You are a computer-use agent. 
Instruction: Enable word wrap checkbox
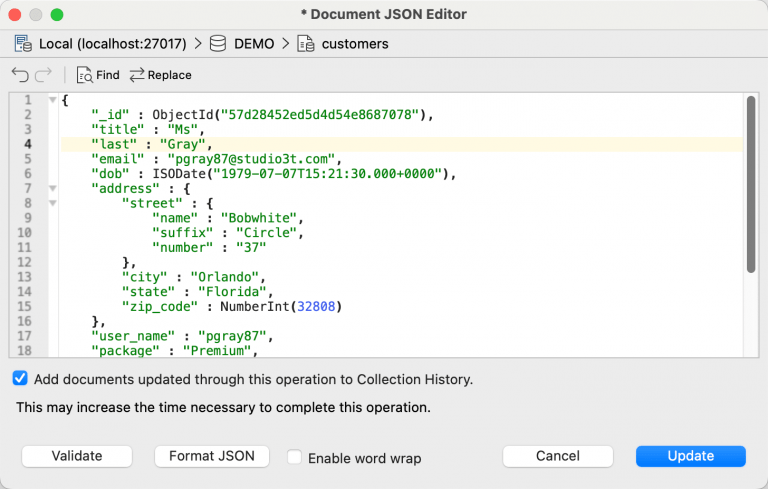[294, 457]
